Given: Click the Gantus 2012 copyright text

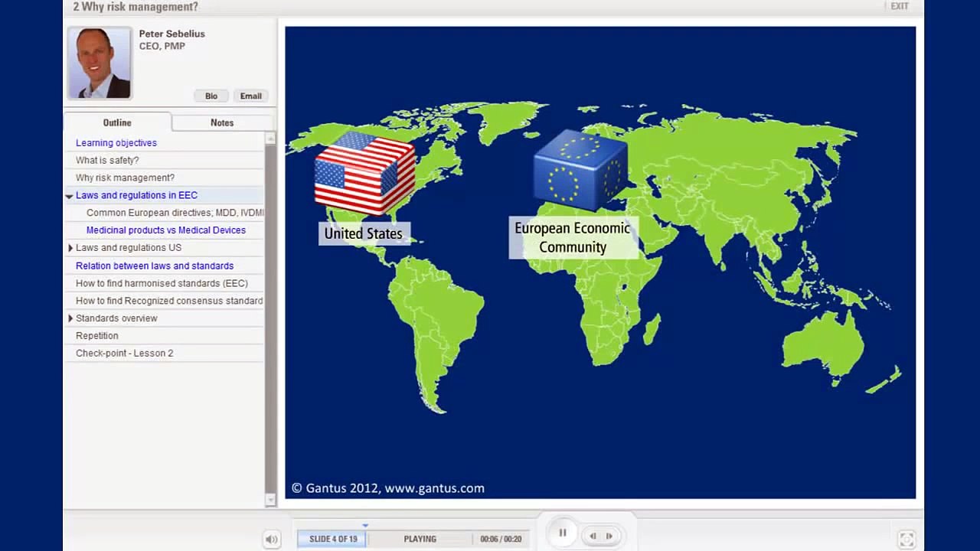Looking at the screenshot, I should (387, 488).
